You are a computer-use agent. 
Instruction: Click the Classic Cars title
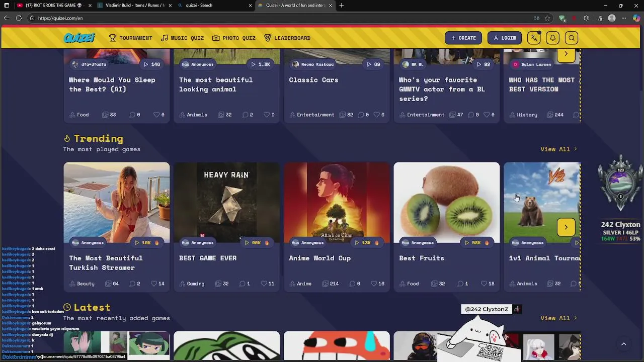coord(313,80)
